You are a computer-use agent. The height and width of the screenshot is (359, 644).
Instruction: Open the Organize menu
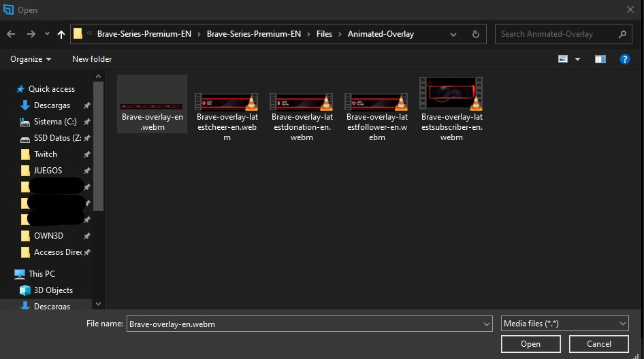(31, 59)
